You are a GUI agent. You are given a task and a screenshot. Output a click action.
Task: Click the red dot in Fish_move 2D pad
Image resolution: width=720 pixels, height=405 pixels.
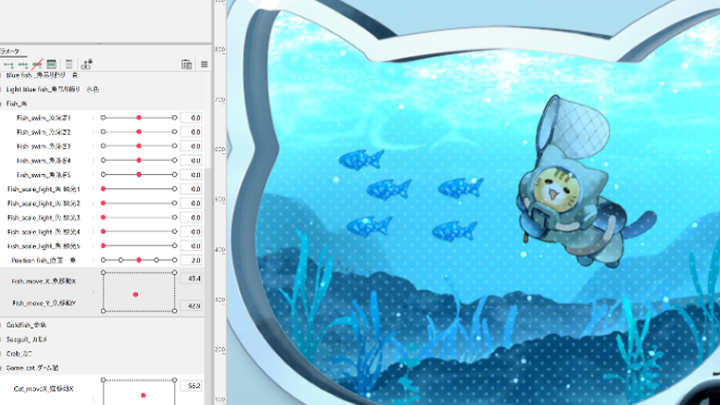pos(135,294)
